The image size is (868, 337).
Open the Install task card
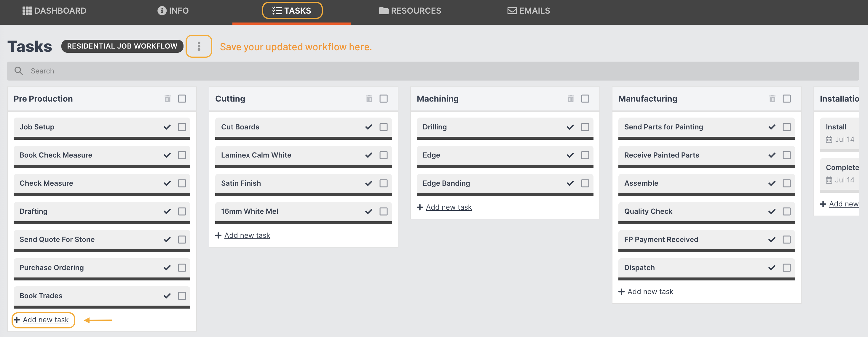(x=839, y=134)
